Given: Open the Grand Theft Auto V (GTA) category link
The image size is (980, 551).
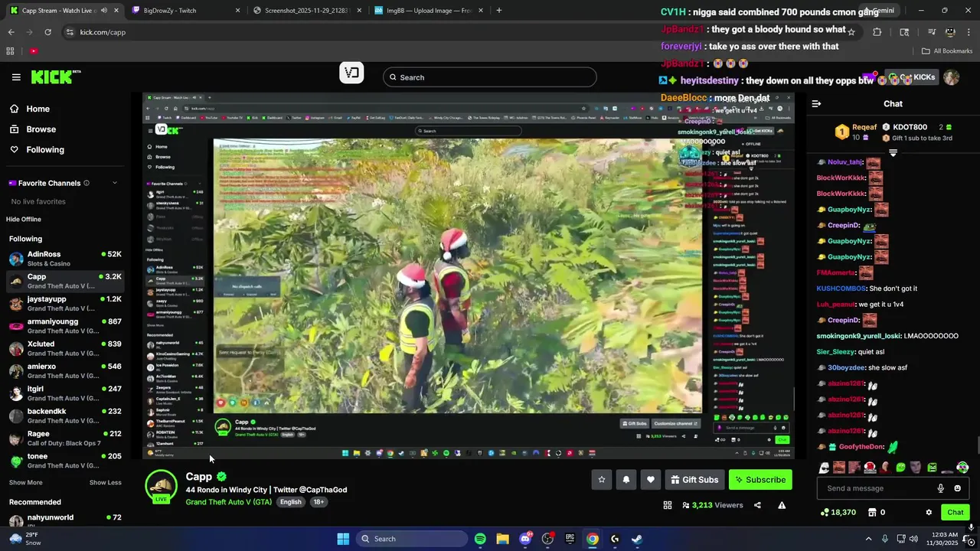Looking at the screenshot, I should coord(228,502).
